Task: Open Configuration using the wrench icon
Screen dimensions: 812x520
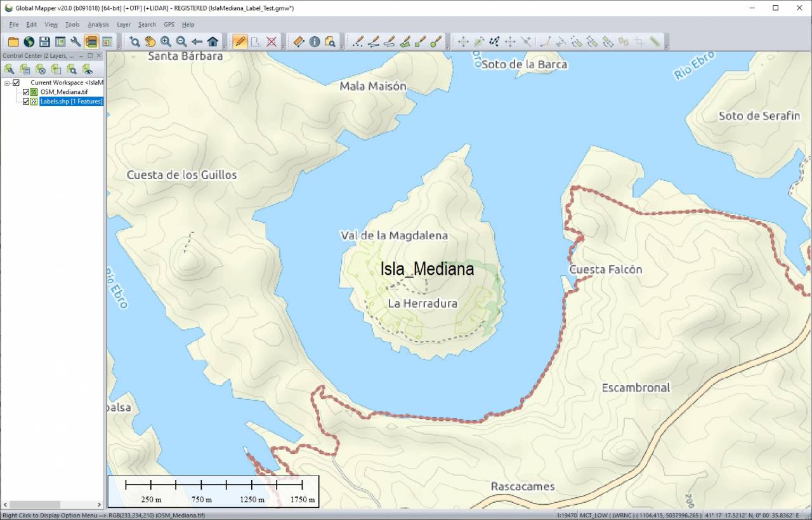Action: pos(75,42)
